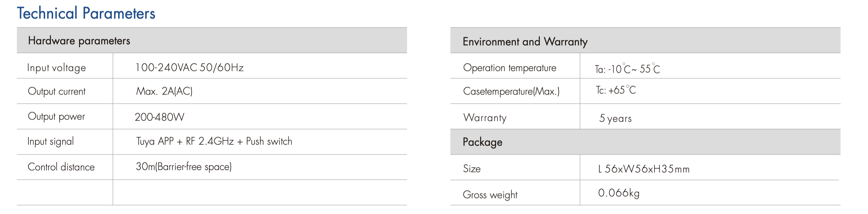Select the 100-240VAC 50/60Hz value
Screen dimensions: 868x214
pos(189,68)
